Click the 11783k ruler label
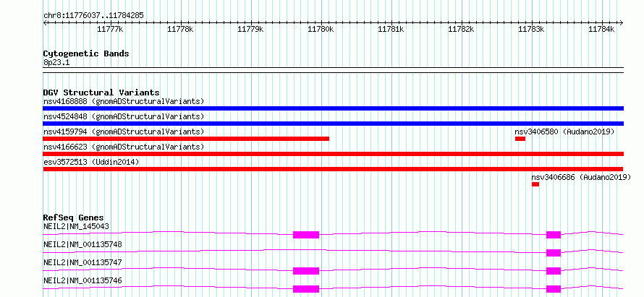The height and width of the screenshot is (297, 644). 531,29
